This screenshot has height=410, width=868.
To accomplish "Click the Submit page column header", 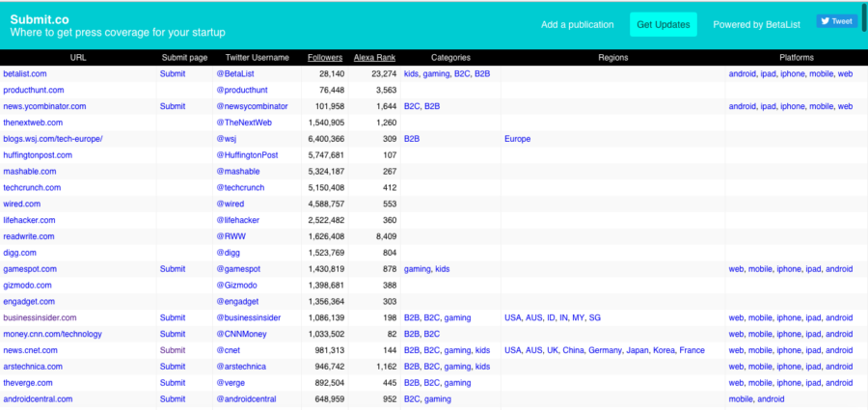I will pyautogui.click(x=184, y=58).
